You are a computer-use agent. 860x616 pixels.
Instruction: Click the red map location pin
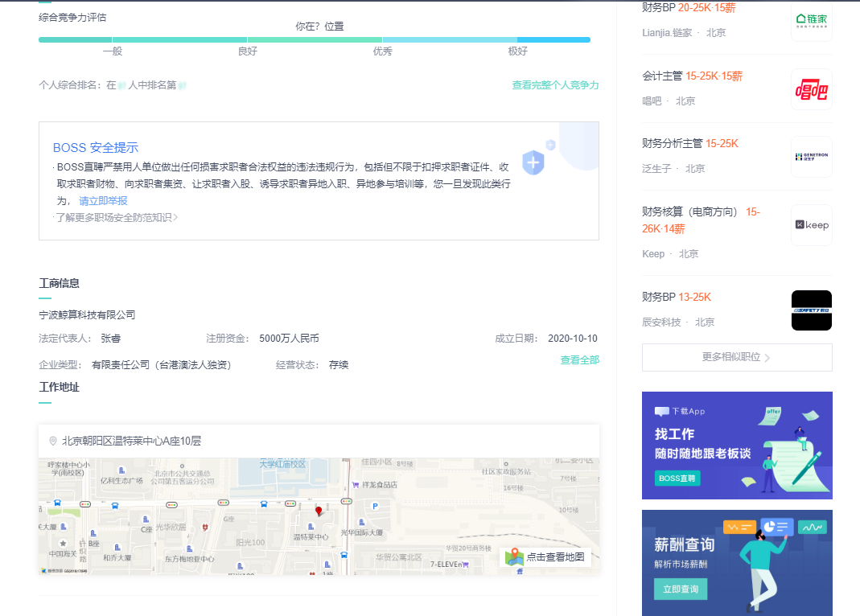tap(319, 511)
